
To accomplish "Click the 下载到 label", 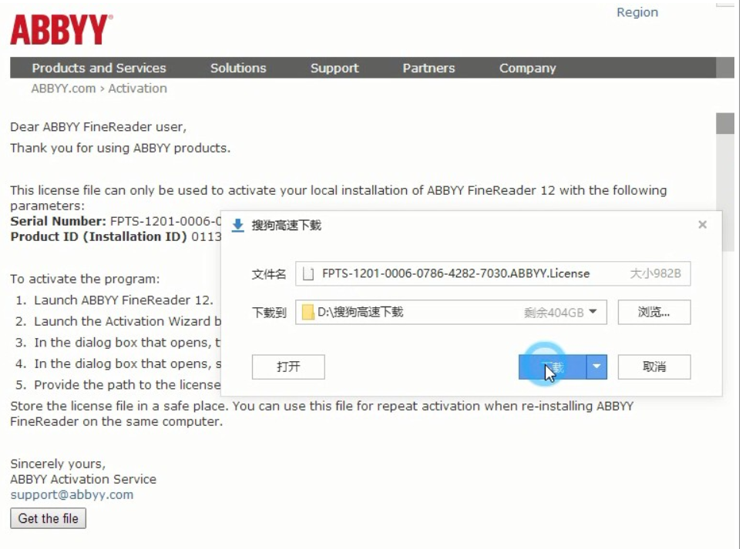I will pyautogui.click(x=269, y=313).
